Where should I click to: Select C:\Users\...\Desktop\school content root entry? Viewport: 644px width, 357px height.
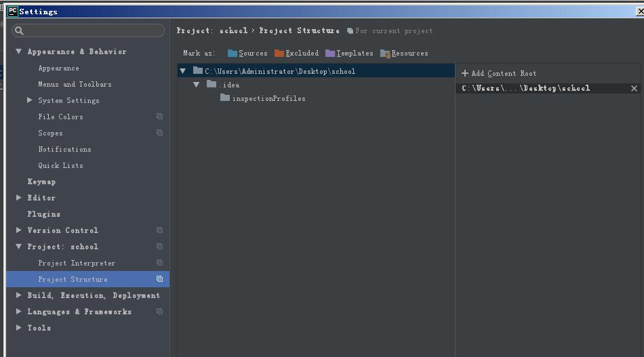(x=548, y=88)
